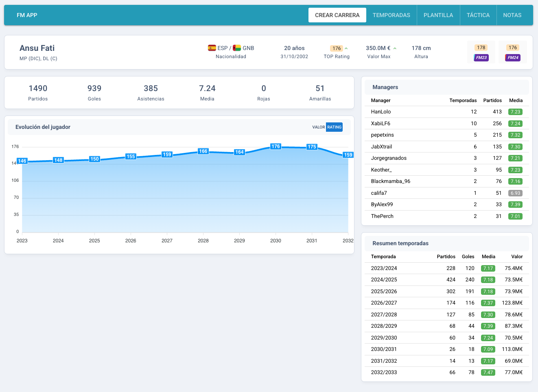The image size is (538, 392).
Task: Open the TEMPORADAS tab
Action: (x=391, y=15)
